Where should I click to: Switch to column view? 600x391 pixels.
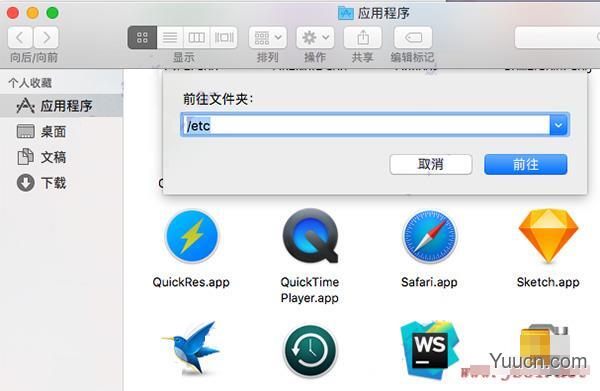[x=197, y=37]
